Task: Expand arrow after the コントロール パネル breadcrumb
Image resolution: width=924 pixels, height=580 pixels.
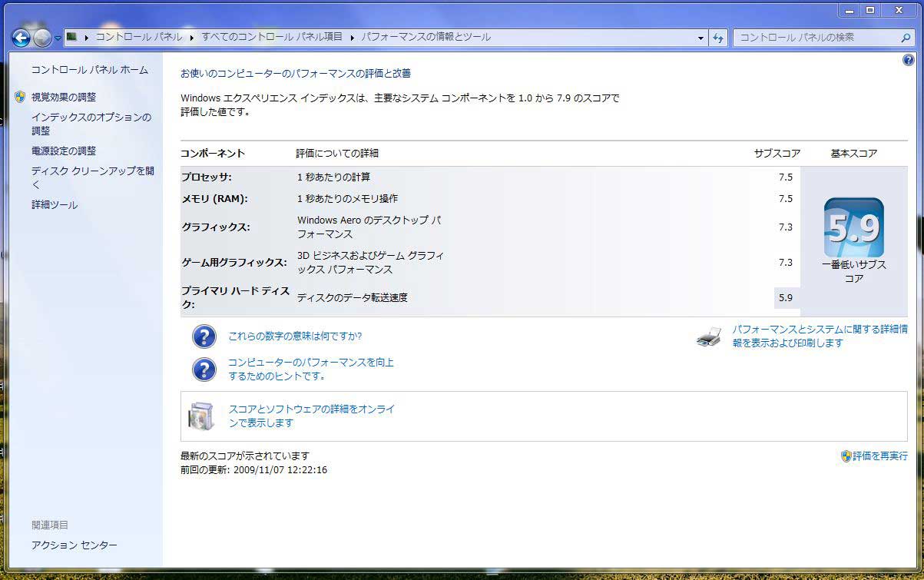Action: [192, 37]
